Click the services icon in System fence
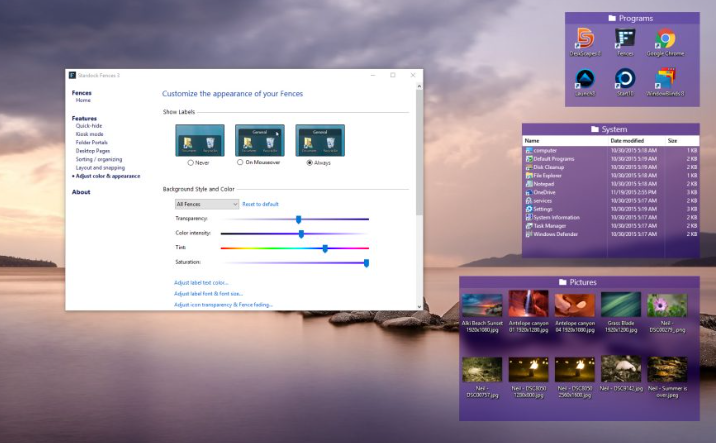 (x=529, y=200)
